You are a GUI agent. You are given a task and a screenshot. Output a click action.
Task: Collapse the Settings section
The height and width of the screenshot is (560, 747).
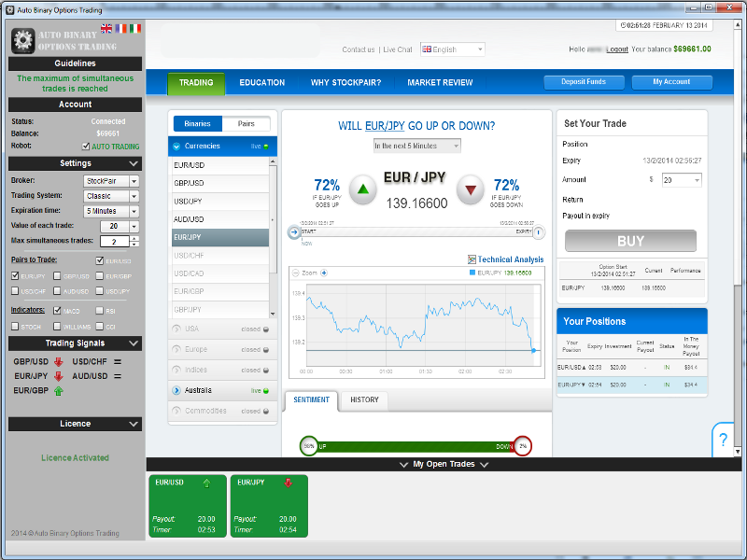click(133, 163)
